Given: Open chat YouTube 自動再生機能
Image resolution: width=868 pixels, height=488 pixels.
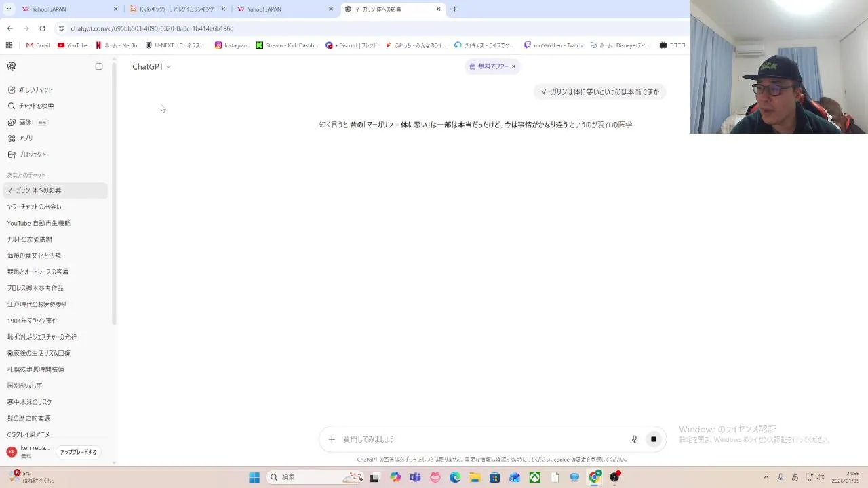Looking at the screenshot, I should tap(56, 223).
